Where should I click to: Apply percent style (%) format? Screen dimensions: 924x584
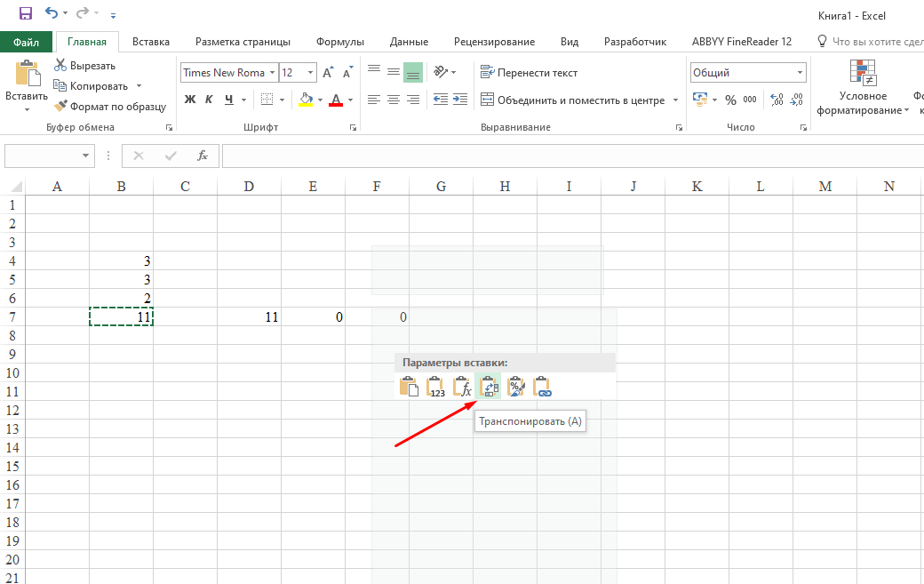click(x=730, y=100)
